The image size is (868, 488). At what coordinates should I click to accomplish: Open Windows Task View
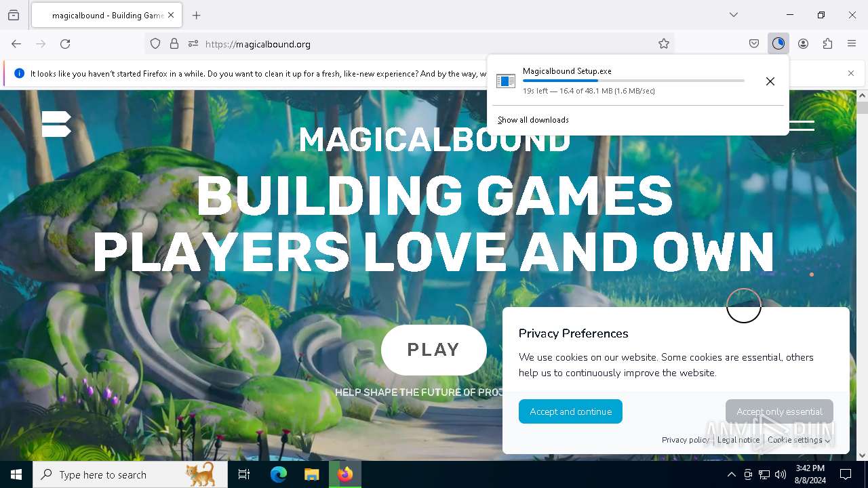[244, 474]
